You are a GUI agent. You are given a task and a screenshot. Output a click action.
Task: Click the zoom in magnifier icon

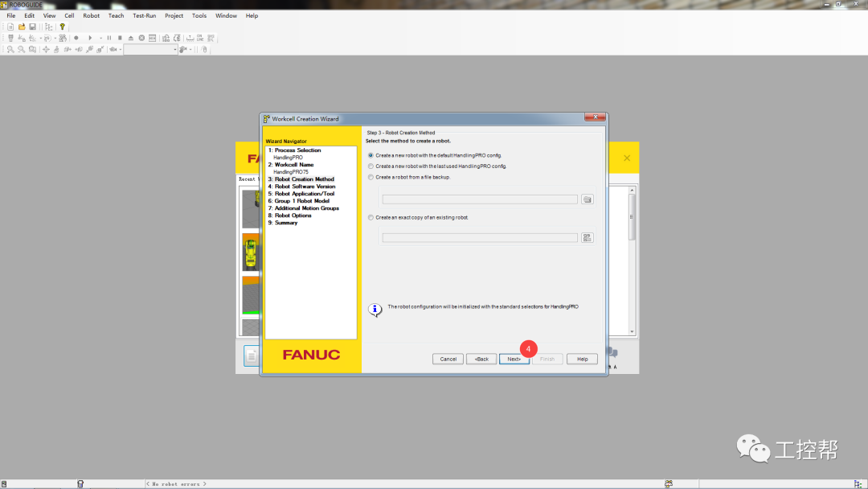point(10,49)
